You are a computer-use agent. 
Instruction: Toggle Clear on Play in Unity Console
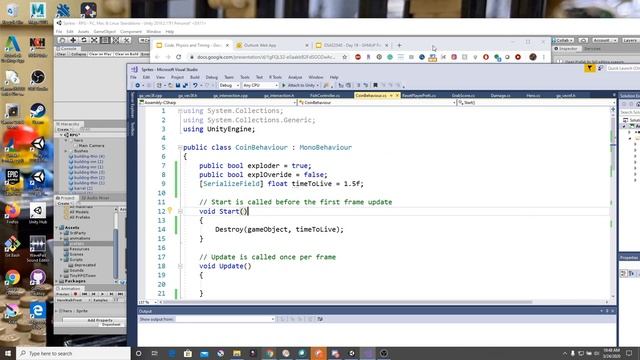100,54
